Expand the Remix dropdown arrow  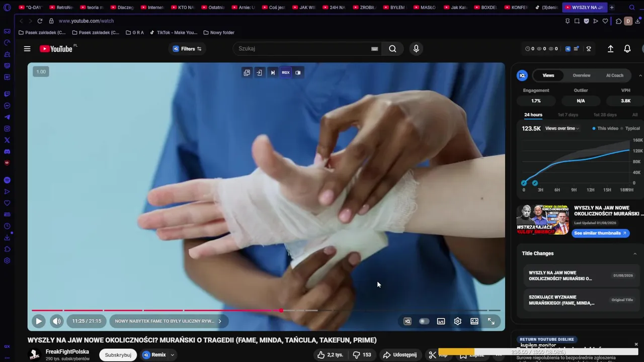pos(172,355)
